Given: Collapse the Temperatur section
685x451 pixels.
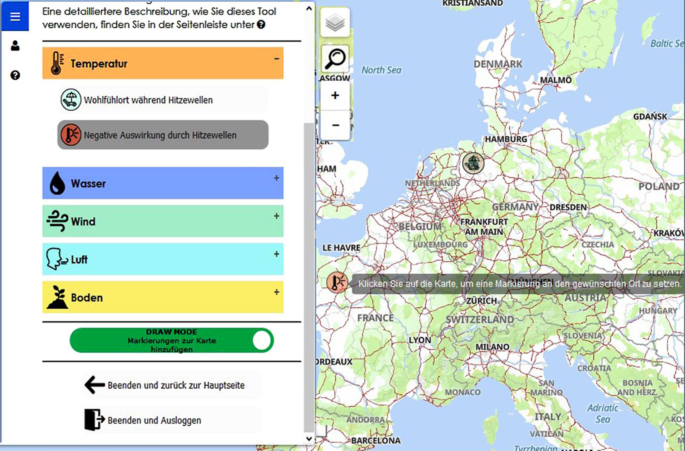Looking at the screenshot, I should pyautogui.click(x=277, y=59).
